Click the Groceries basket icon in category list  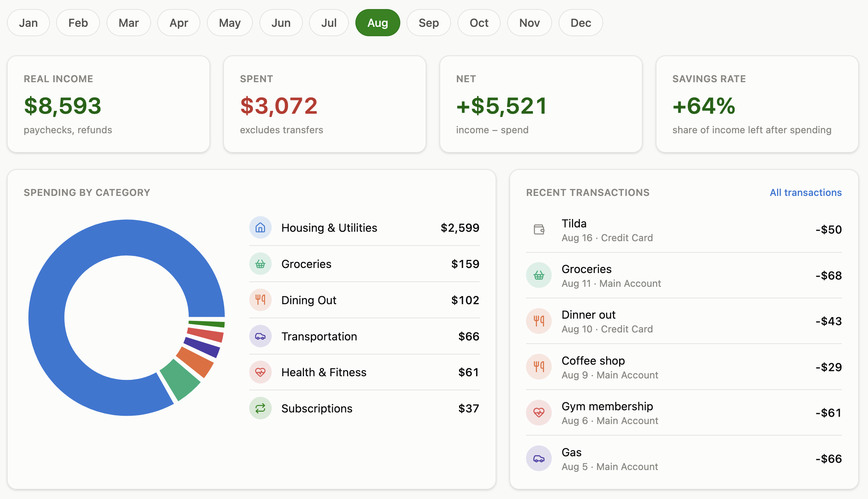(260, 264)
